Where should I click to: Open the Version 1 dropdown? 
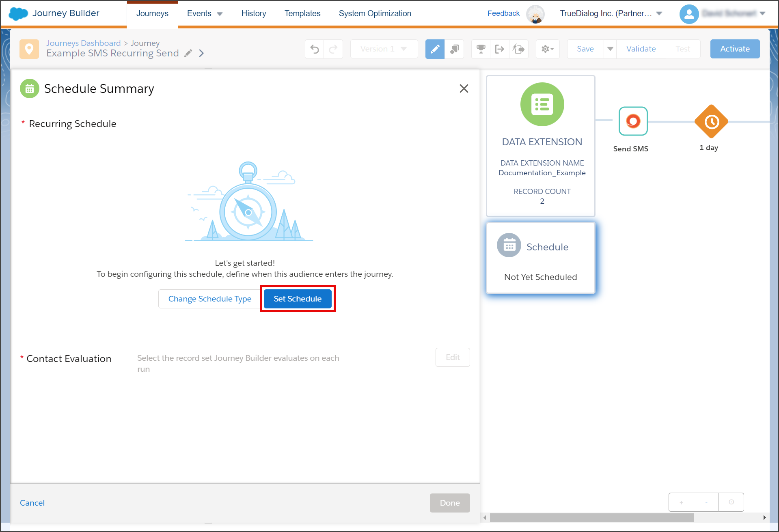(x=384, y=49)
